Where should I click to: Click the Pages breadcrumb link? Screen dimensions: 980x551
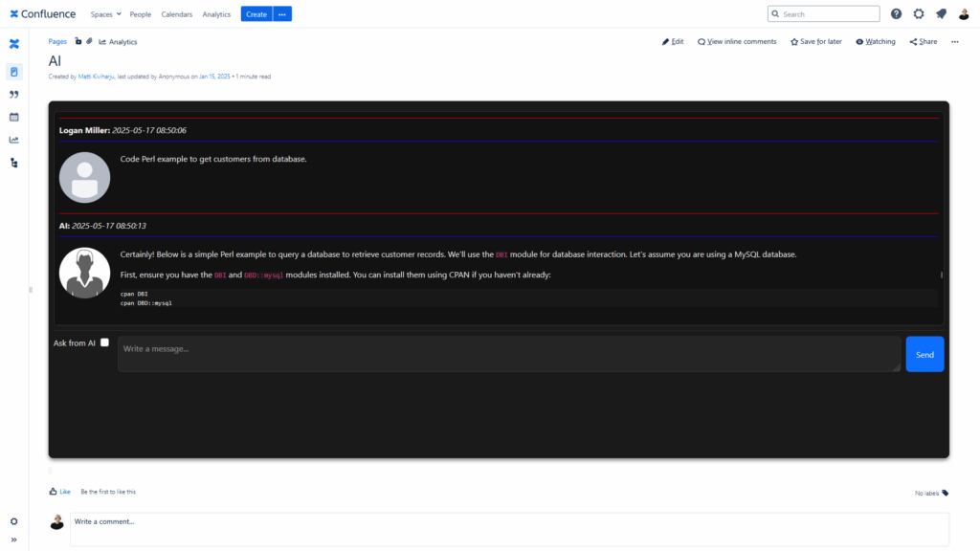pos(57,41)
